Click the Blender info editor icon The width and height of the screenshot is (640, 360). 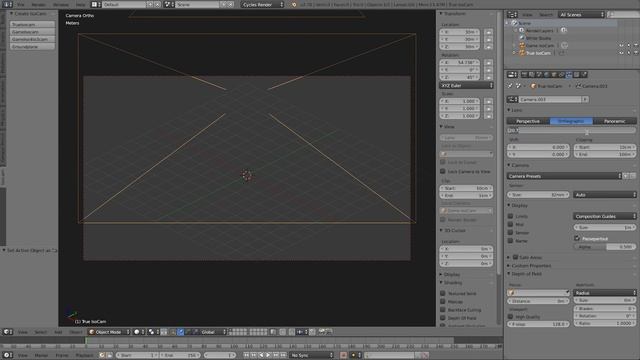[x=8, y=4]
